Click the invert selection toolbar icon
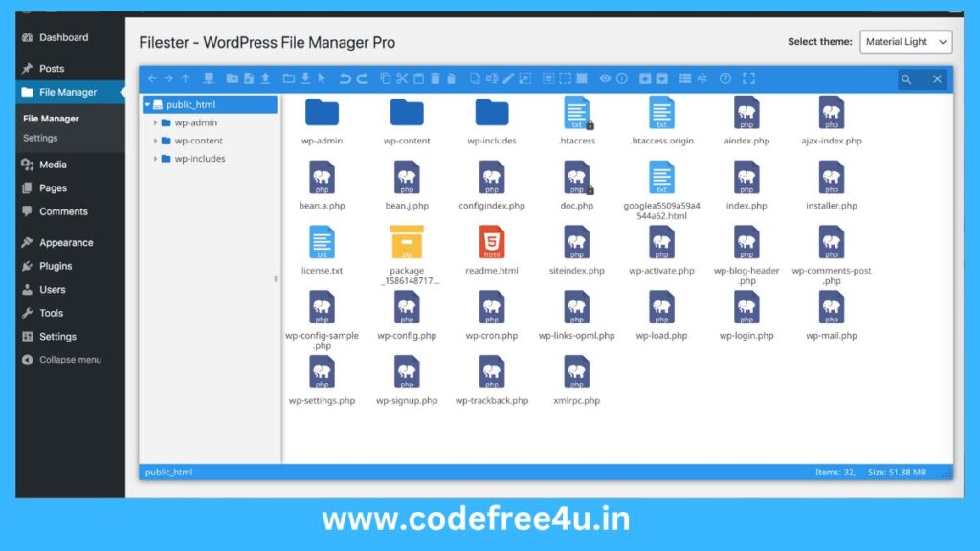The image size is (980, 551). 582,78
